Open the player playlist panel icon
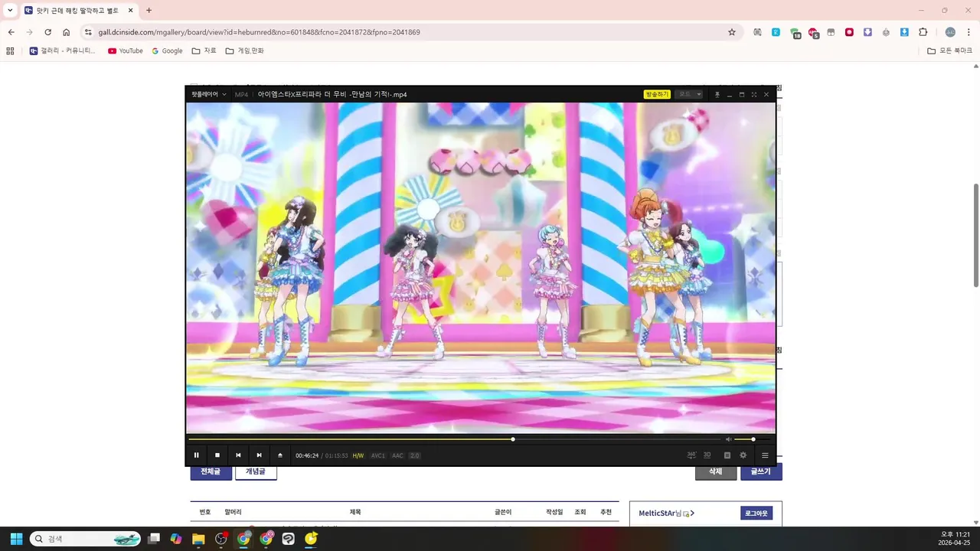The image size is (980, 551). [727, 455]
